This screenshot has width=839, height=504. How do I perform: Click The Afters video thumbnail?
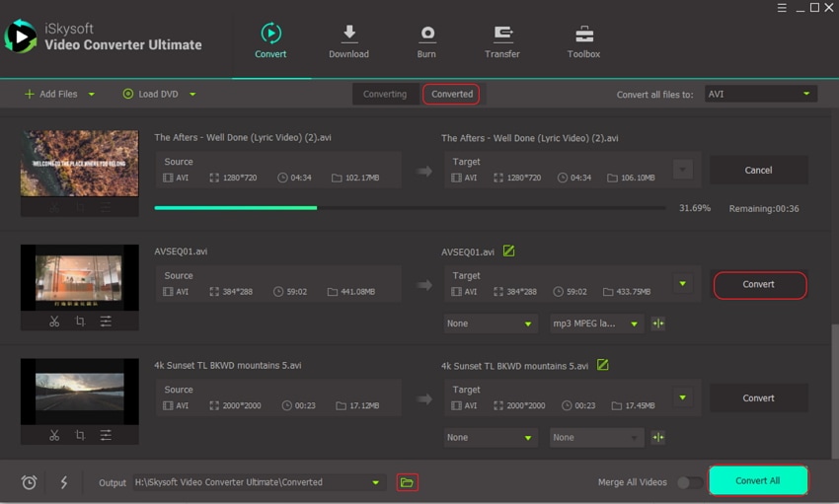(80, 164)
